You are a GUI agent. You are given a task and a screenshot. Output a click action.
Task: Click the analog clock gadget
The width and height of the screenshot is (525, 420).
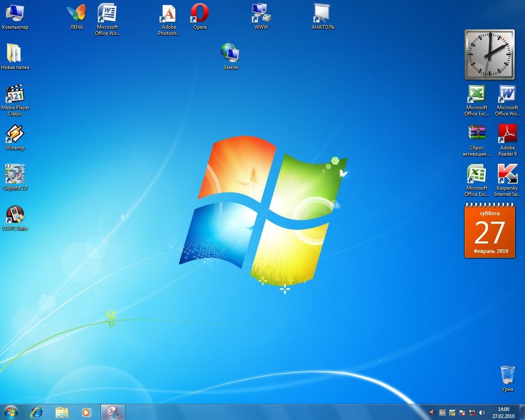pyautogui.click(x=490, y=55)
